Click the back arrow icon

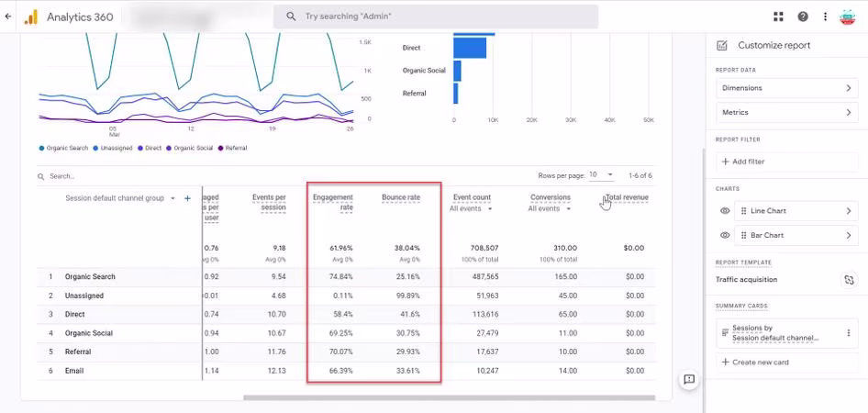coord(7,17)
